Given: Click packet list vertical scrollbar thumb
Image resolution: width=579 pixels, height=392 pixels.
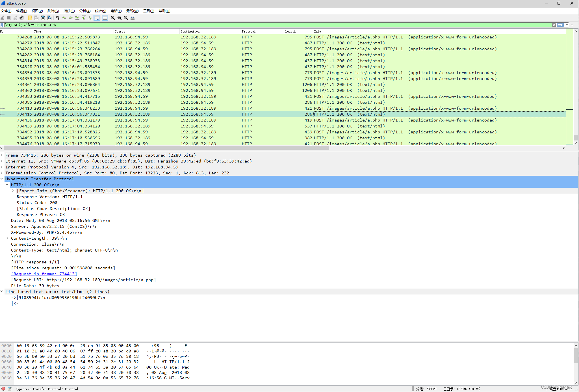Looking at the screenshot, I should [575, 138].
